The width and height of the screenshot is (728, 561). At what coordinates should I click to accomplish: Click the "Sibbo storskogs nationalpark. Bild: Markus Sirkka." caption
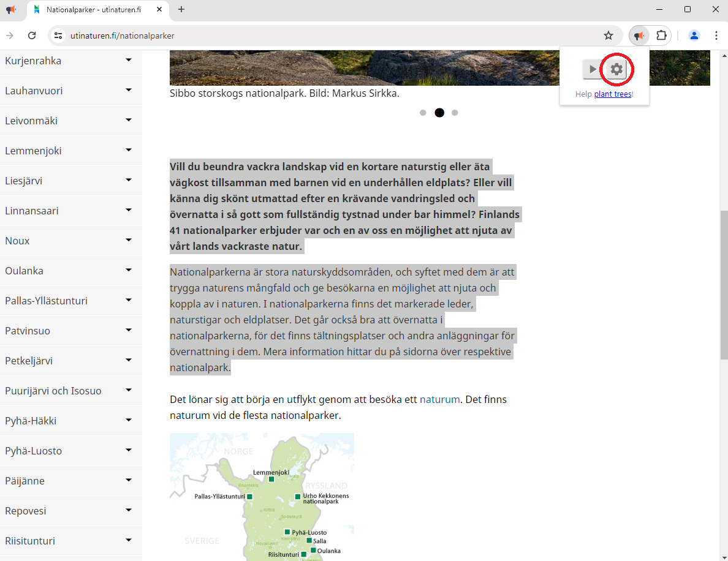click(x=284, y=93)
